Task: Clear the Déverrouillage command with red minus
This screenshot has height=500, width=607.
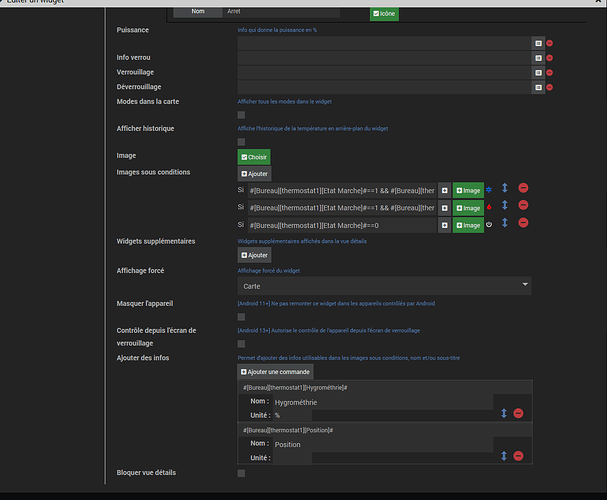Action: coord(550,87)
